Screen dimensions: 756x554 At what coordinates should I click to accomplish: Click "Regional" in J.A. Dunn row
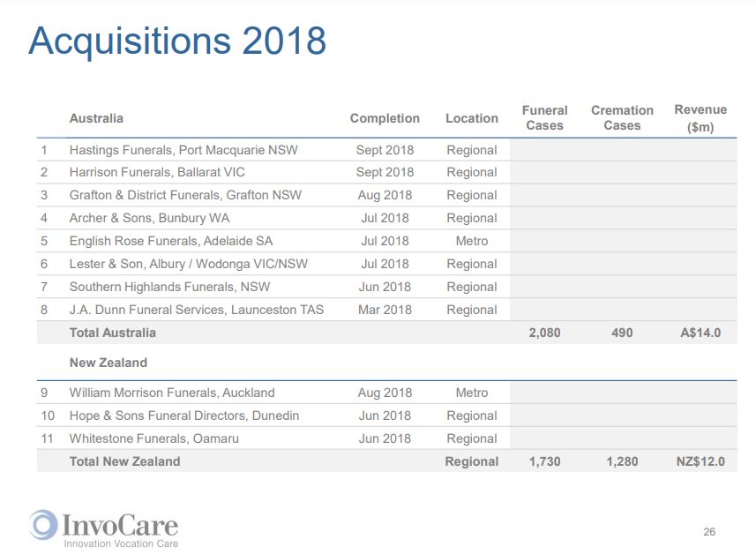click(x=472, y=310)
